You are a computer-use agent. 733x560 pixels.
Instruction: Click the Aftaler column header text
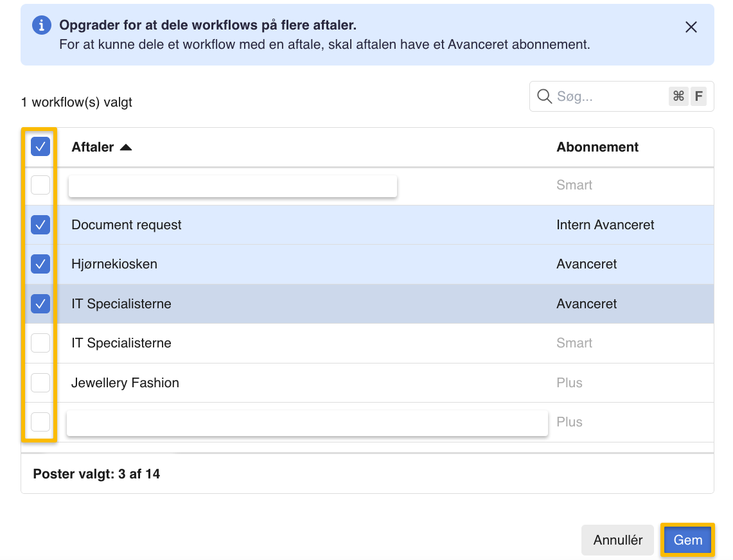93,147
